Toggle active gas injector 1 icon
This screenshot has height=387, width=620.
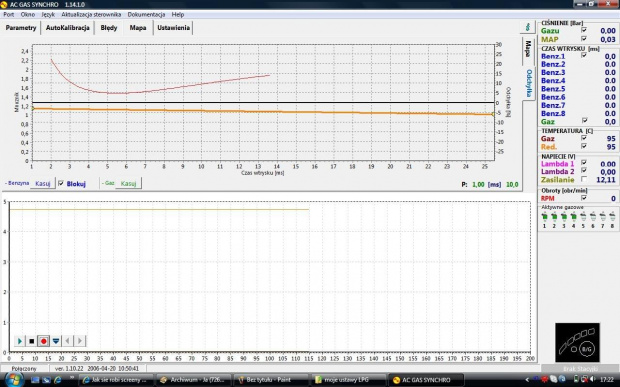click(x=544, y=216)
